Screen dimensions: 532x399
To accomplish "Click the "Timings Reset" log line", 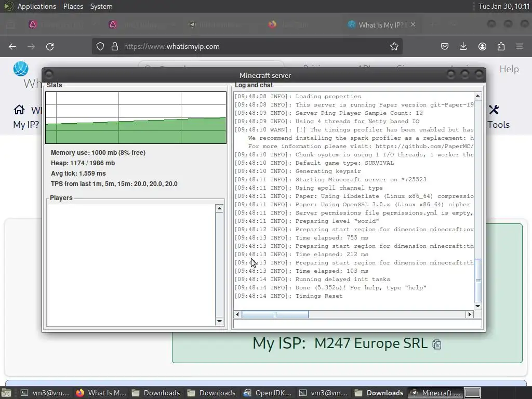I will click(x=288, y=296).
